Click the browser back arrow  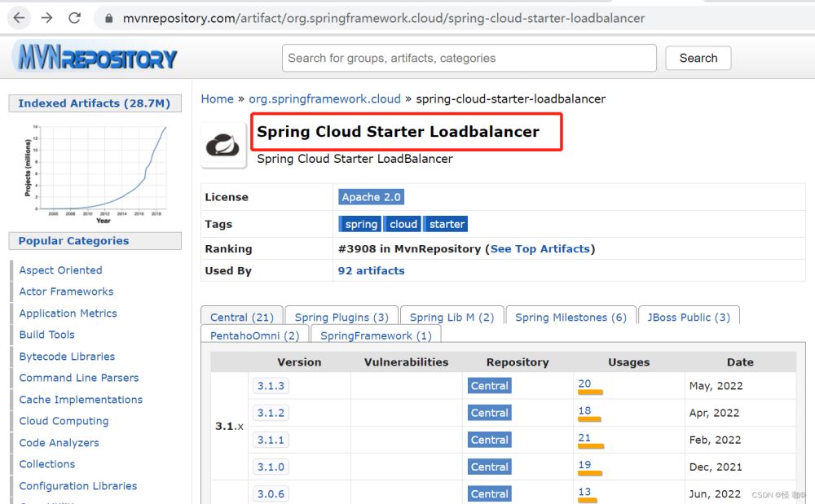[19, 18]
